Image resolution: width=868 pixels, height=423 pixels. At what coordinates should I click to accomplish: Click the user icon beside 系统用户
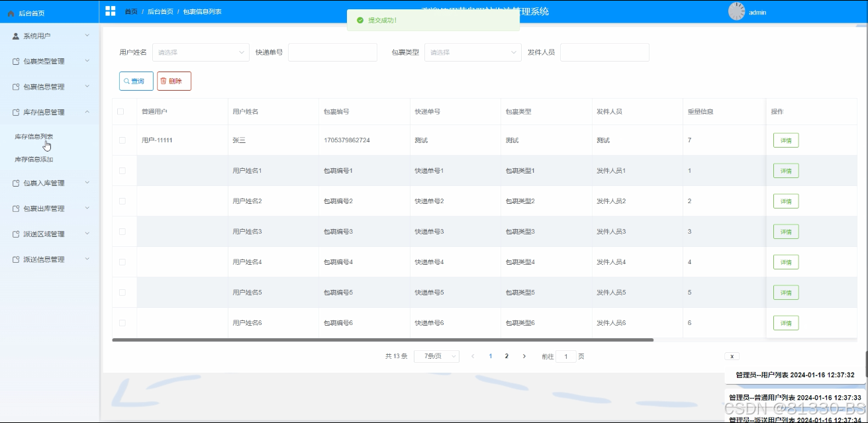tap(16, 36)
